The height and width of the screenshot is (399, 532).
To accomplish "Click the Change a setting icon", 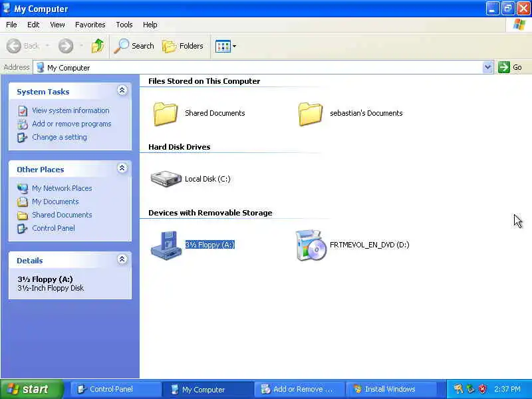I will 23,138.
